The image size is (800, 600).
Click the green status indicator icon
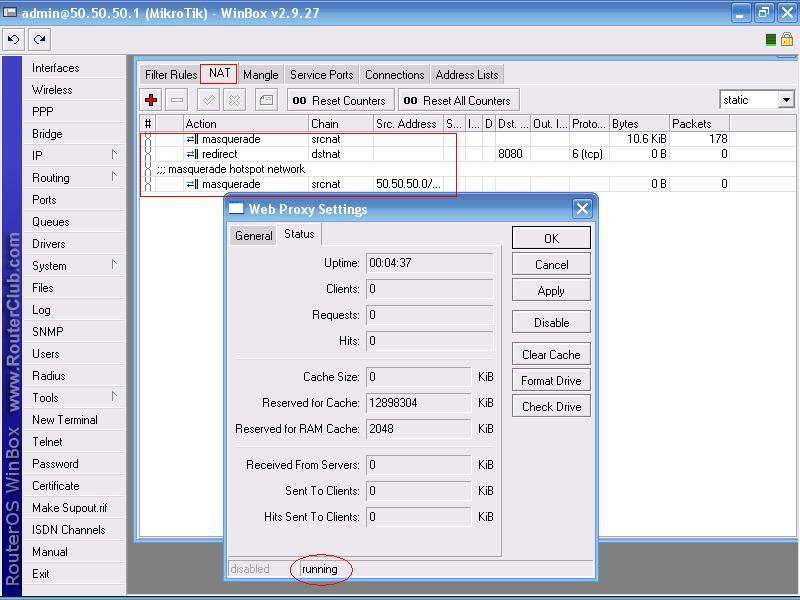tap(771, 40)
